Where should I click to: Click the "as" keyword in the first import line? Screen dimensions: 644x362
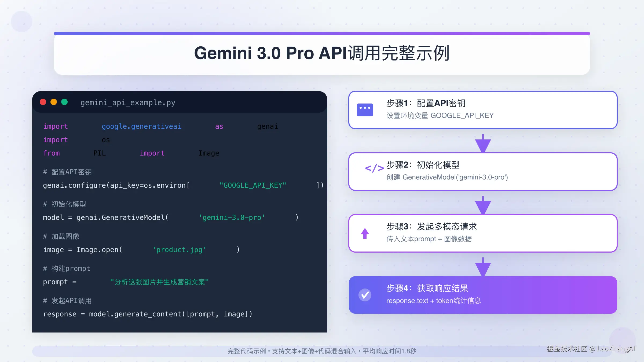(x=219, y=126)
